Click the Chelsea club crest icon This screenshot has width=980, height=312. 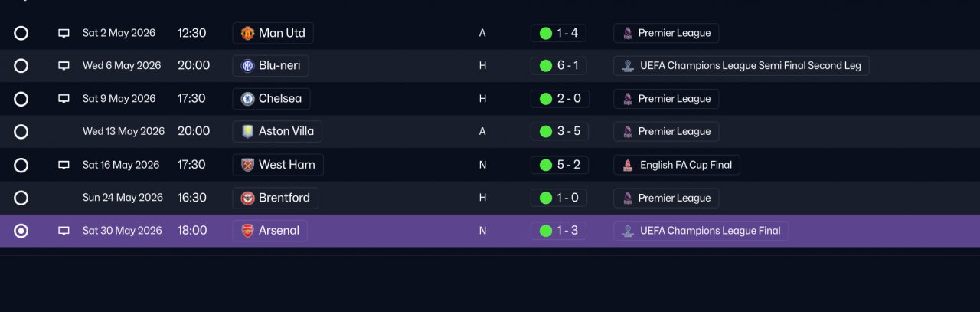(x=247, y=99)
